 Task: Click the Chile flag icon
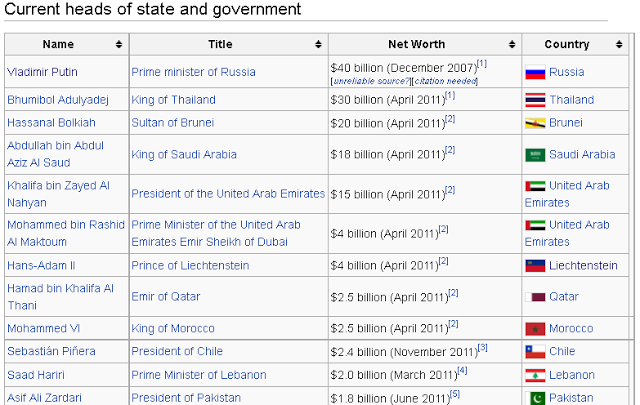535,352
